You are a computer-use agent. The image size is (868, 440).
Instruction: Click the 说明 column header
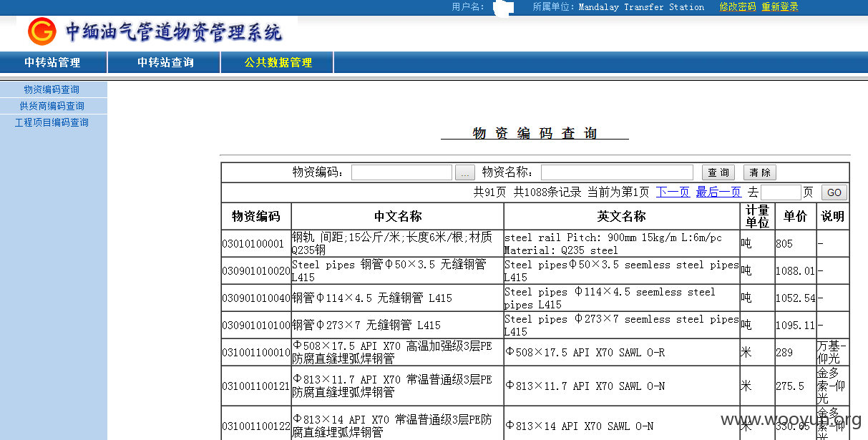pos(832,216)
